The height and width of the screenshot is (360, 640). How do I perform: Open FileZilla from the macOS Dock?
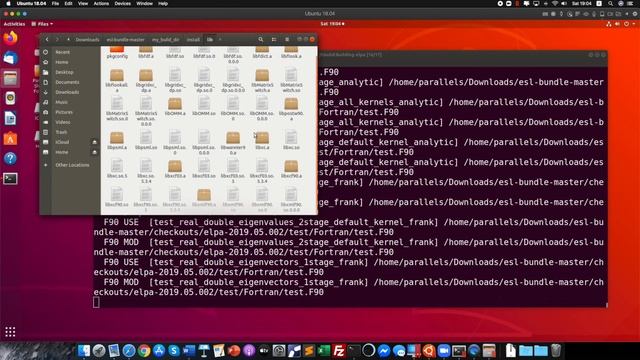click(x=339, y=351)
